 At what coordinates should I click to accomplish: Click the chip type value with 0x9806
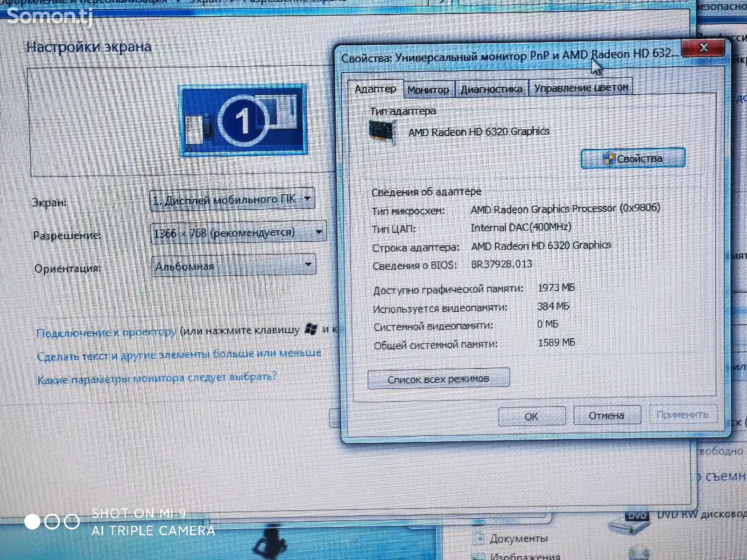pyautogui.click(x=565, y=209)
